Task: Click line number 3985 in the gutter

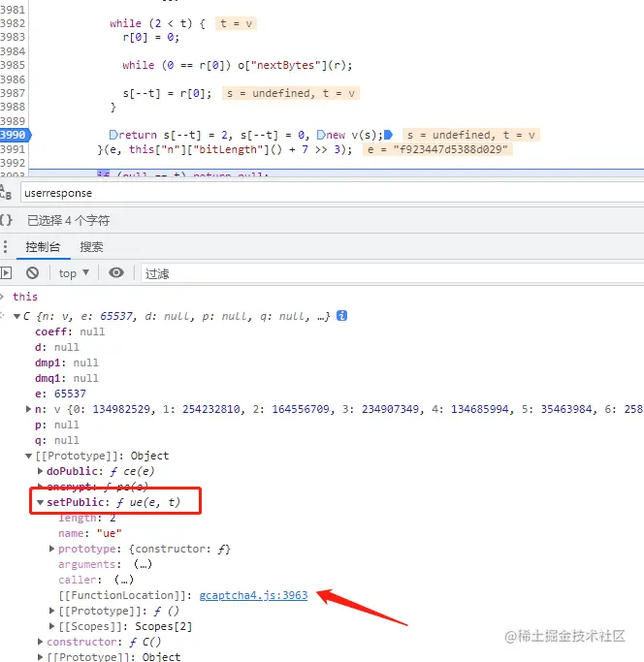Action: pyautogui.click(x=13, y=65)
